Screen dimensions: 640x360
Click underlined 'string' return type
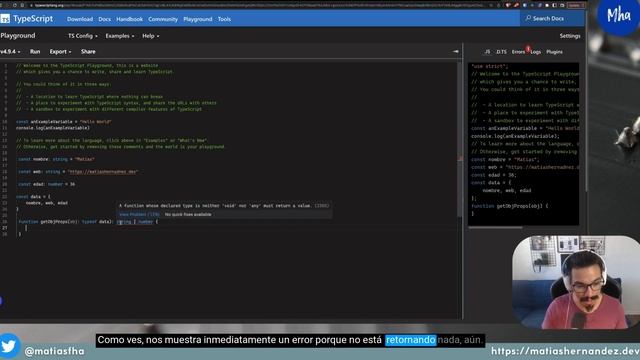click(124, 222)
